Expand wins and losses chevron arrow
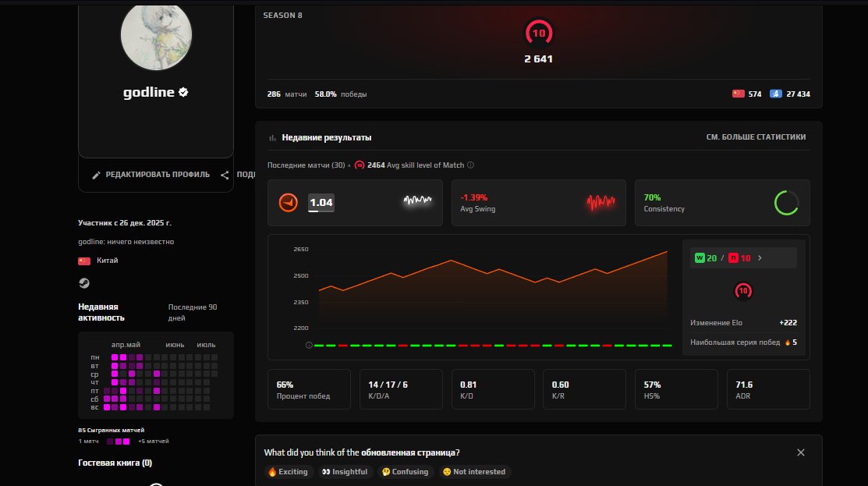Screen dimensions: 868x486 (x=760, y=258)
